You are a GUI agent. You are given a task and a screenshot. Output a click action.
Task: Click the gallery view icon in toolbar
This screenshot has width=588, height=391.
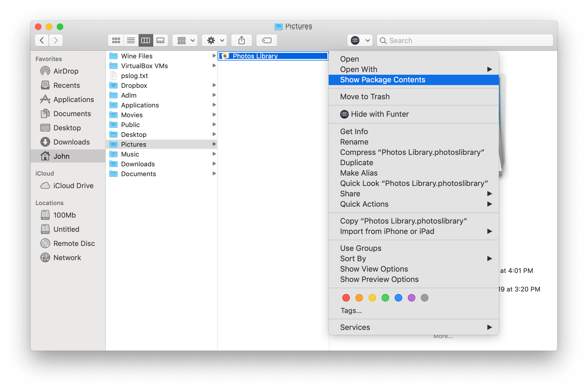point(161,40)
